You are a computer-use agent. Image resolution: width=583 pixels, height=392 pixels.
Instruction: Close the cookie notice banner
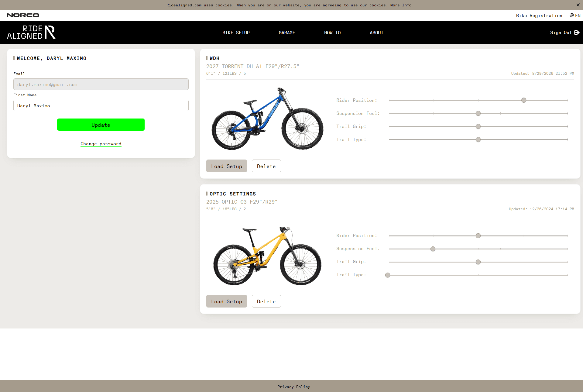click(x=578, y=5)
